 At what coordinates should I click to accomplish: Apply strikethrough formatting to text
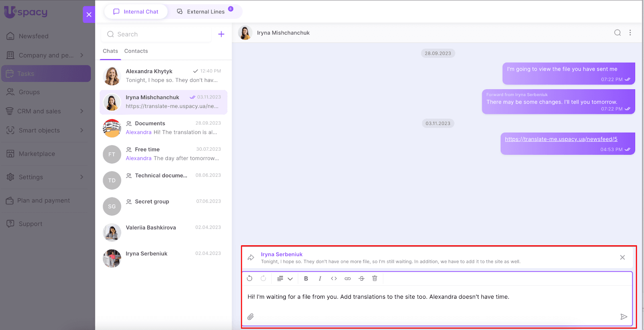point(361,279)
